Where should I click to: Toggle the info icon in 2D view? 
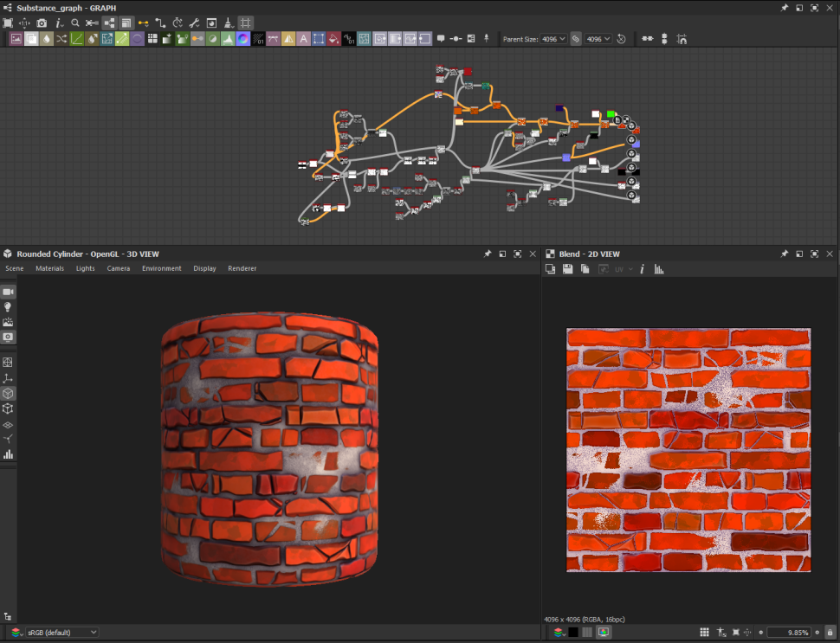point(642,269)
